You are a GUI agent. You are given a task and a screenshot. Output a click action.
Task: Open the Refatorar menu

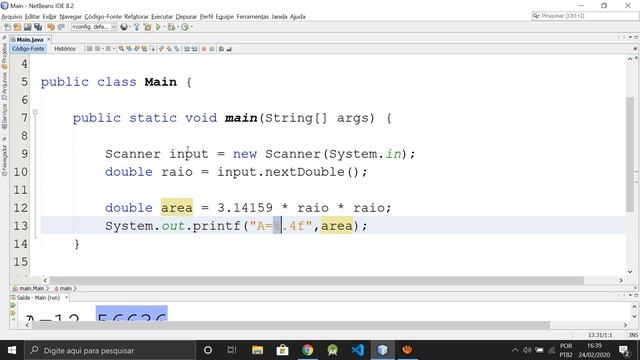pos(136,17)
